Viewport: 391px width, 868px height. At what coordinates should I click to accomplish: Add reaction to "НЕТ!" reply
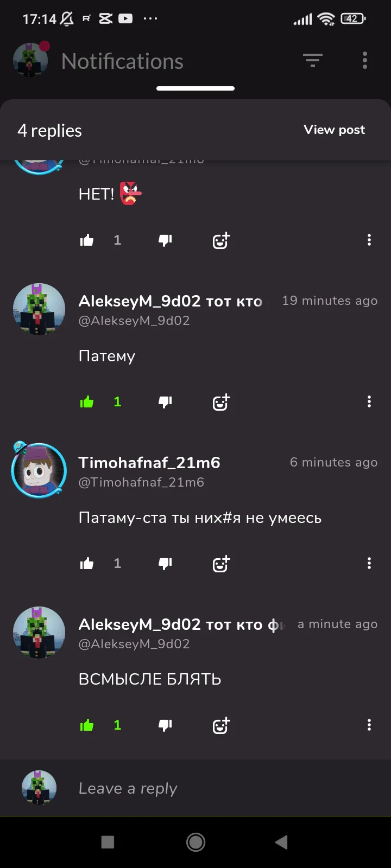tap(221, 240)
